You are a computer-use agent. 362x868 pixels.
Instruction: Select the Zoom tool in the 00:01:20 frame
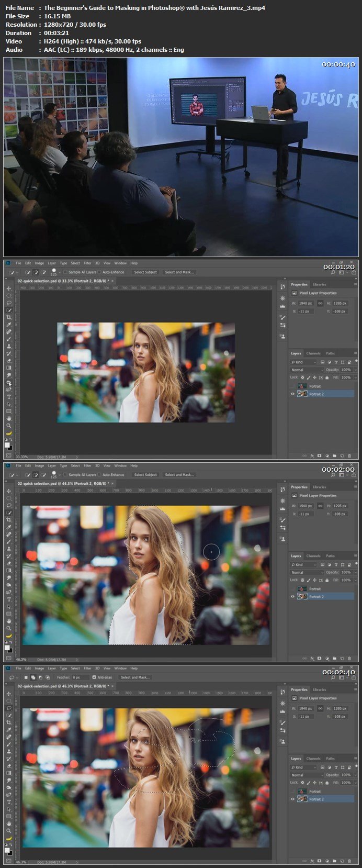click(x=8, y=426)
